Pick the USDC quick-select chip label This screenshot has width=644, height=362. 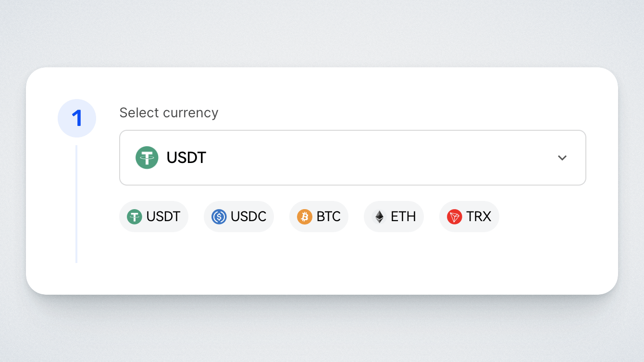(248, 217)
